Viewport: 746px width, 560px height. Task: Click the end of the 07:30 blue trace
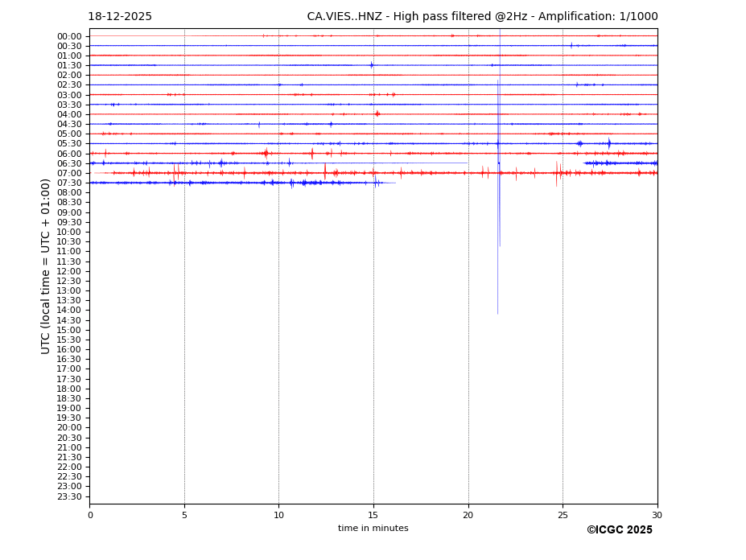point(394,183)
